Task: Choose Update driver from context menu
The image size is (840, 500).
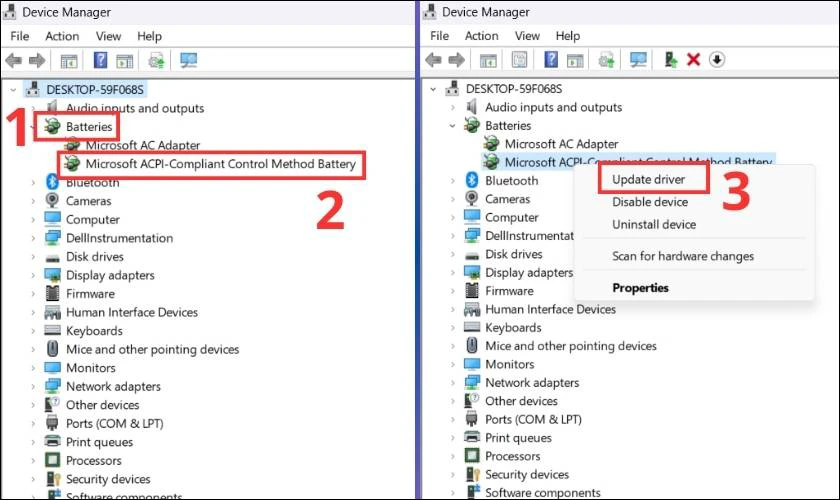Action: coord(647,179)
